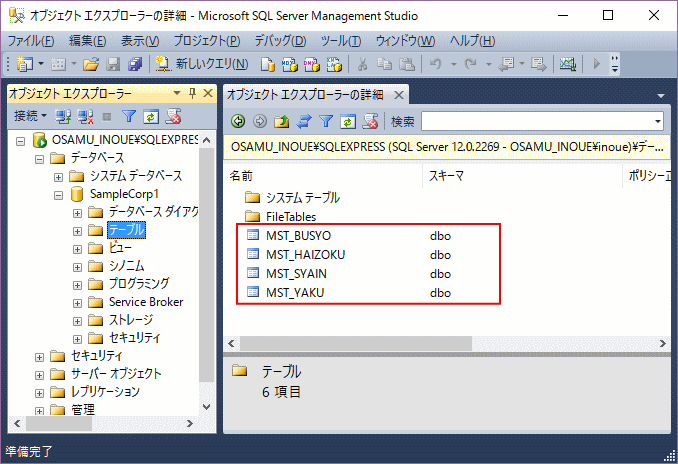Click the MDX query icon

pyautogui.click(x=290, y=64)
